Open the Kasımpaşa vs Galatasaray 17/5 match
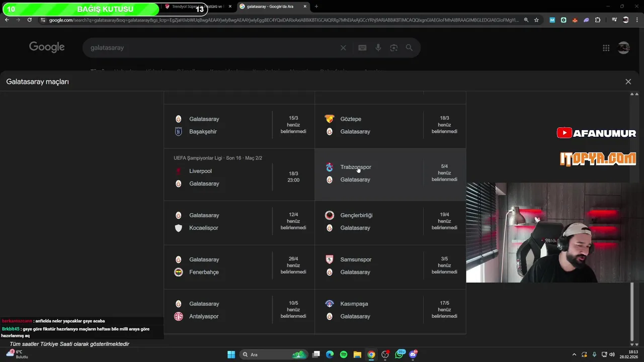Viewport: 644px width, 362px height. (390, 310)
